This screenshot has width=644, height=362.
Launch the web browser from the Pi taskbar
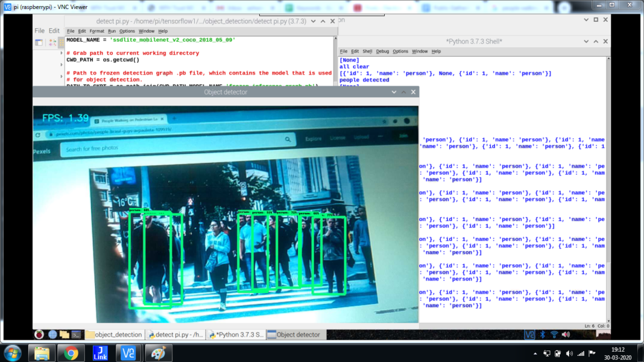(x=52, y=334)
